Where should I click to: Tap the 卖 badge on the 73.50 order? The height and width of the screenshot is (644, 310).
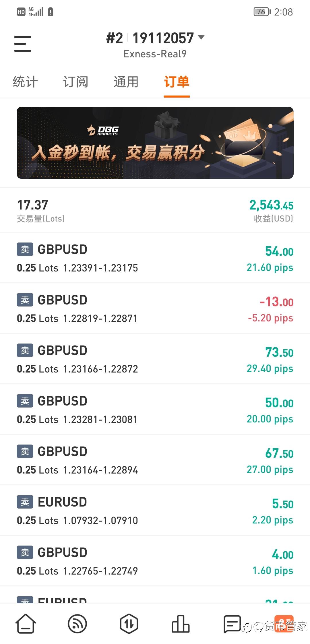(x=25, y=350)
